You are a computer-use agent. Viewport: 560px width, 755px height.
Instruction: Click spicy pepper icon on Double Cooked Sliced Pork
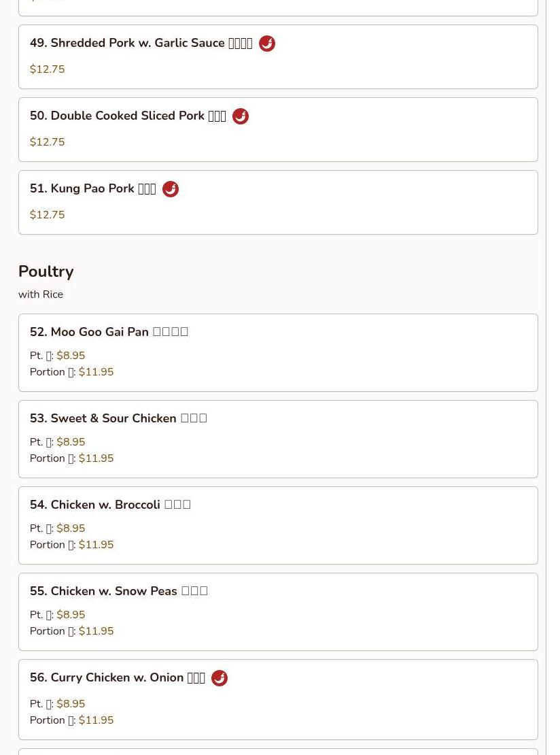(241, 116)
